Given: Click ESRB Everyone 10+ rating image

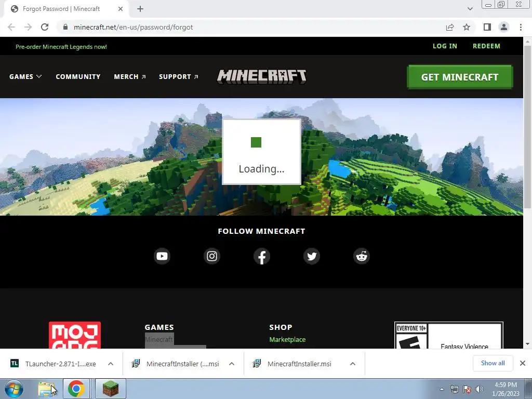Looking at the screenshot, I should tap(448, 335).
